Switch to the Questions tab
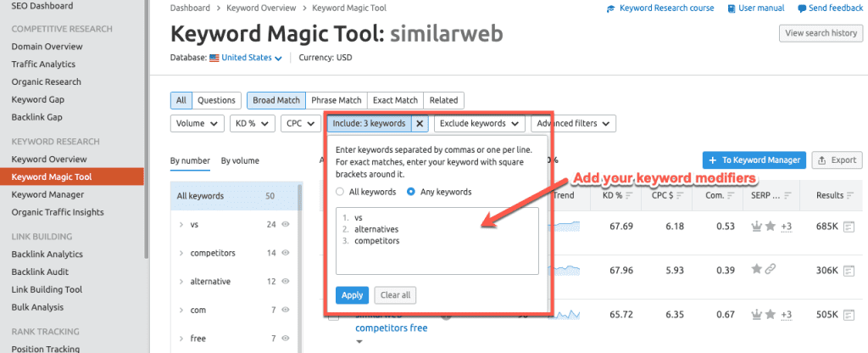868x353 pixels. point(216,100)
